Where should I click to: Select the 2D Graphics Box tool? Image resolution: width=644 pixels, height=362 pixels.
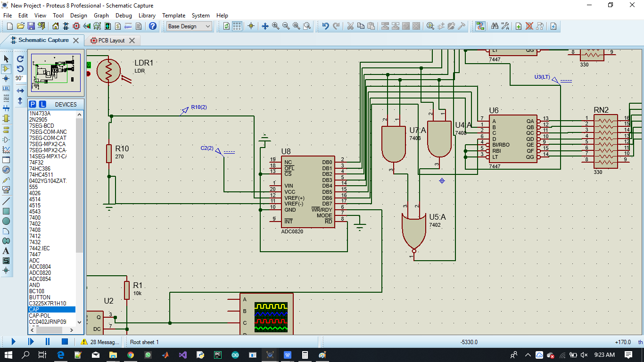point(6,211)
